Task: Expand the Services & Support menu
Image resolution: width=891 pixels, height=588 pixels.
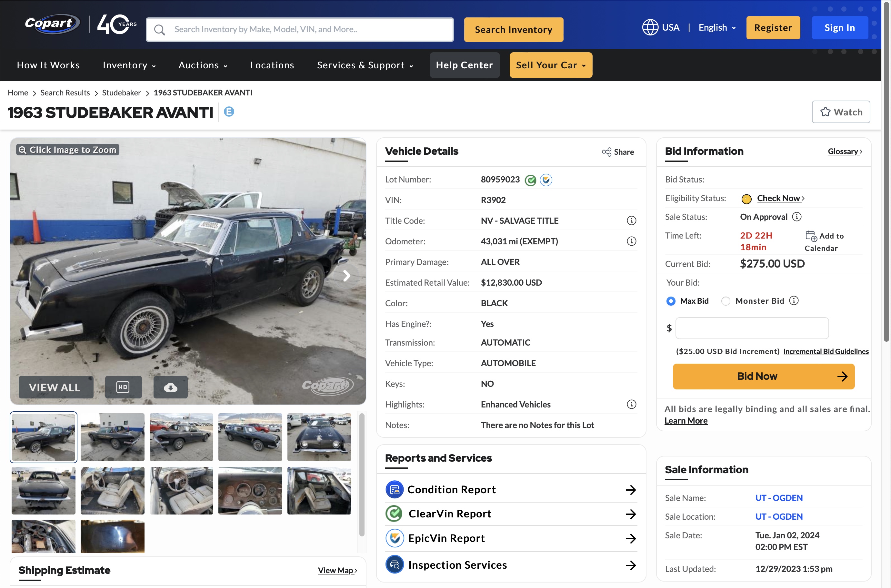Action: (x=365, y=65)
